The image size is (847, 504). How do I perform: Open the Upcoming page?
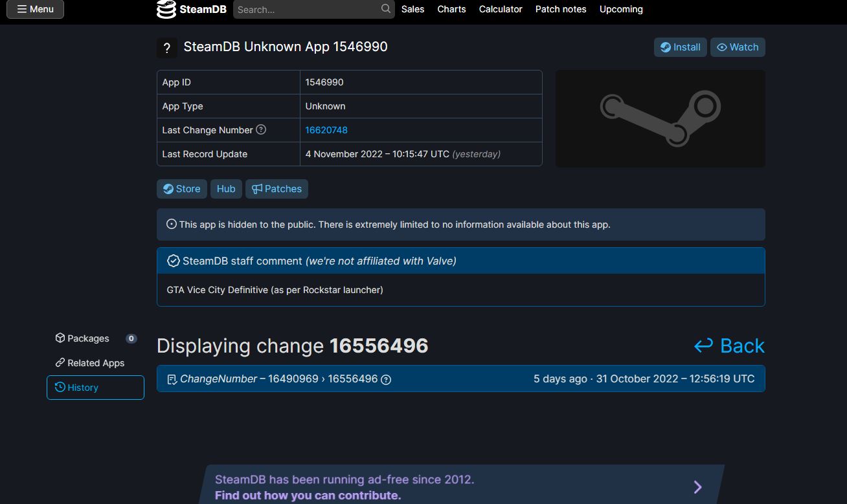point(621,9)
